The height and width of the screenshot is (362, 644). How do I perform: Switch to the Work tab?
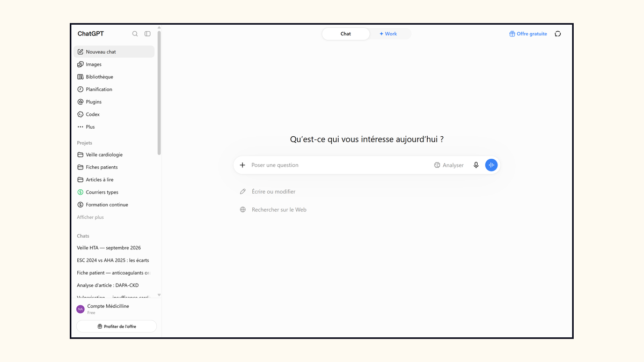point(388,34)
